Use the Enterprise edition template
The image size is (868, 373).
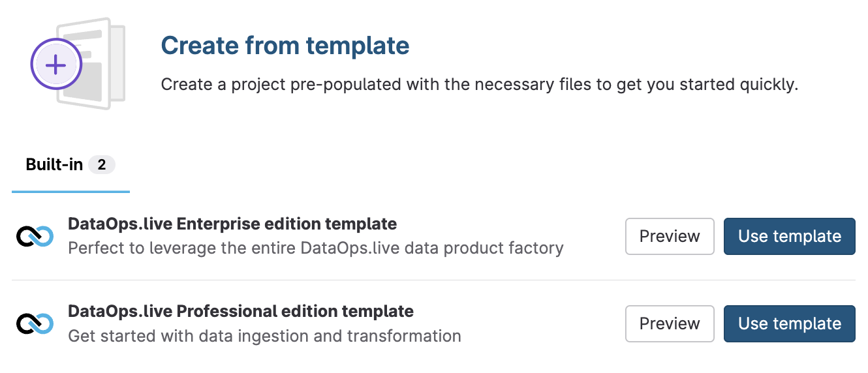(x=790, y=236)
